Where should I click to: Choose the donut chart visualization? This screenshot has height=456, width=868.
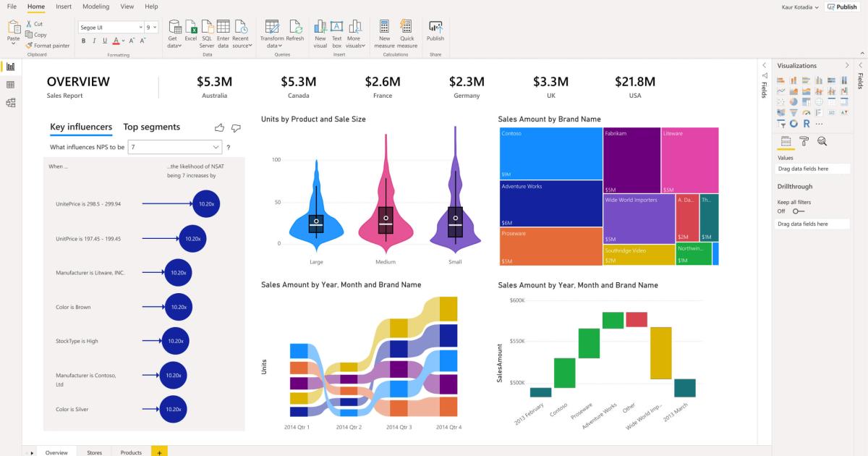pyautogui.click(x=793, y=124)
